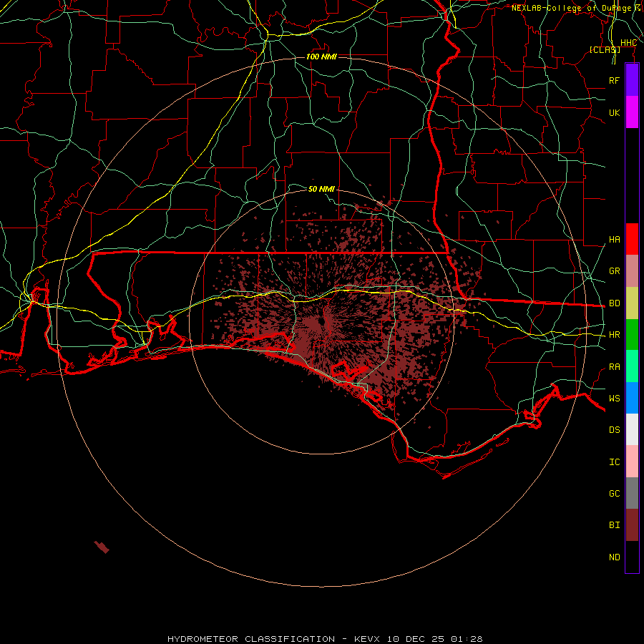Click the NEXLAB-College of DuPage text
Screen dimensions: 644x644
click(572, 8)
